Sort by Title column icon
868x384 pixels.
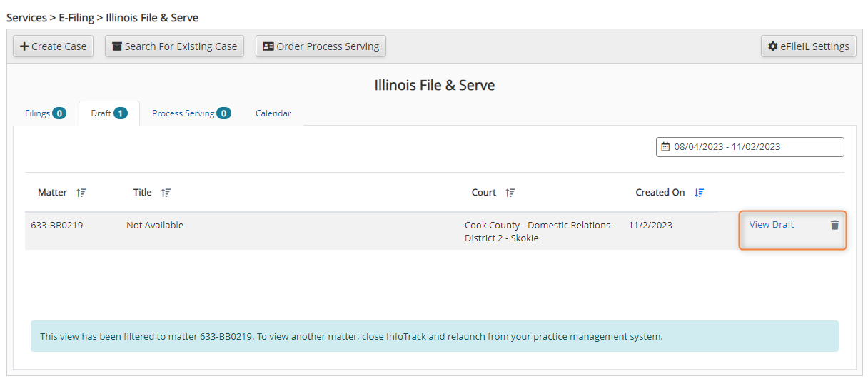[x=166, y=193]
